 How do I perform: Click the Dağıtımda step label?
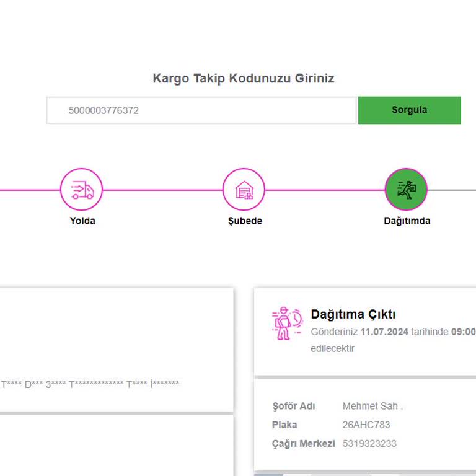[407, 221]
